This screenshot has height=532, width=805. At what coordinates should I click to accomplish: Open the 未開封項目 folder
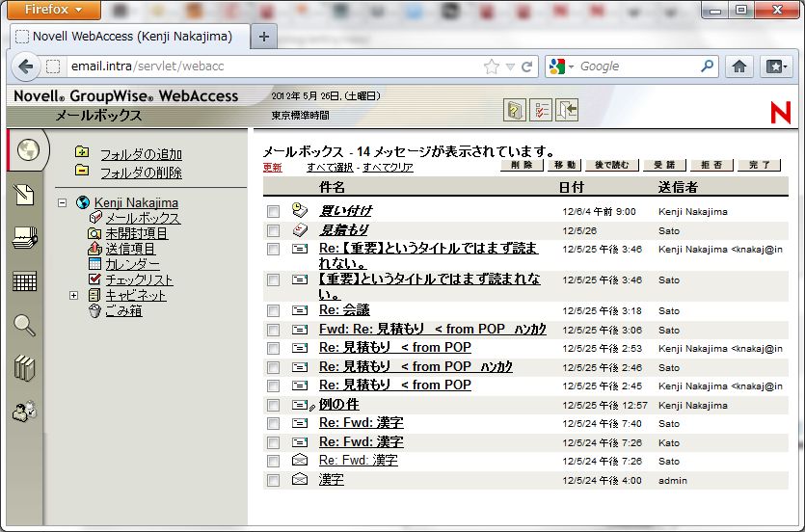point(137,233)
